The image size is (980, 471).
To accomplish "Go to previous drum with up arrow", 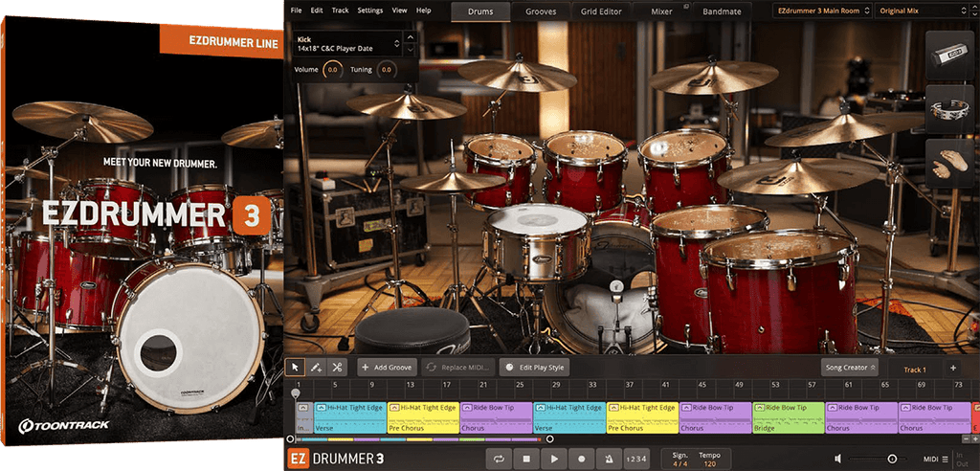I will click(410, 37).
